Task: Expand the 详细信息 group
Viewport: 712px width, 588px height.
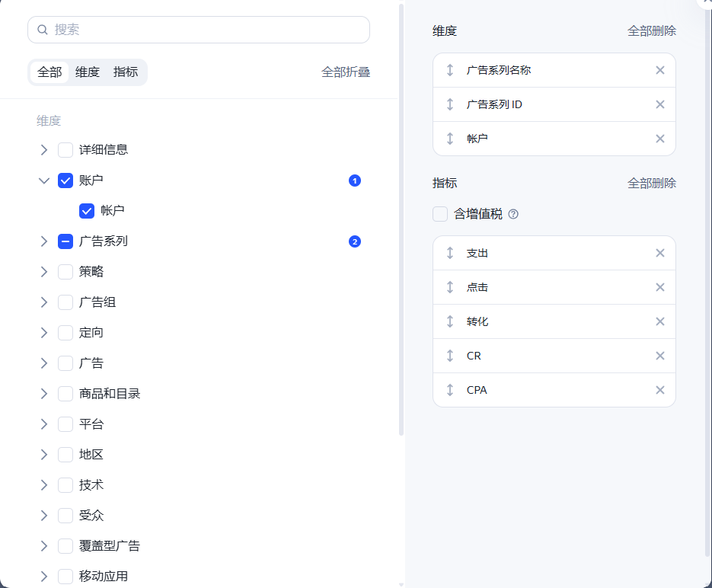Action: [x=44, y=150]
